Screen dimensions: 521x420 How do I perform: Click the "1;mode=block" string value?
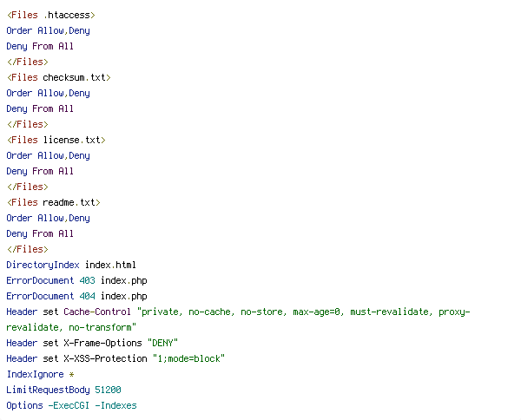(x=188, y=358)
